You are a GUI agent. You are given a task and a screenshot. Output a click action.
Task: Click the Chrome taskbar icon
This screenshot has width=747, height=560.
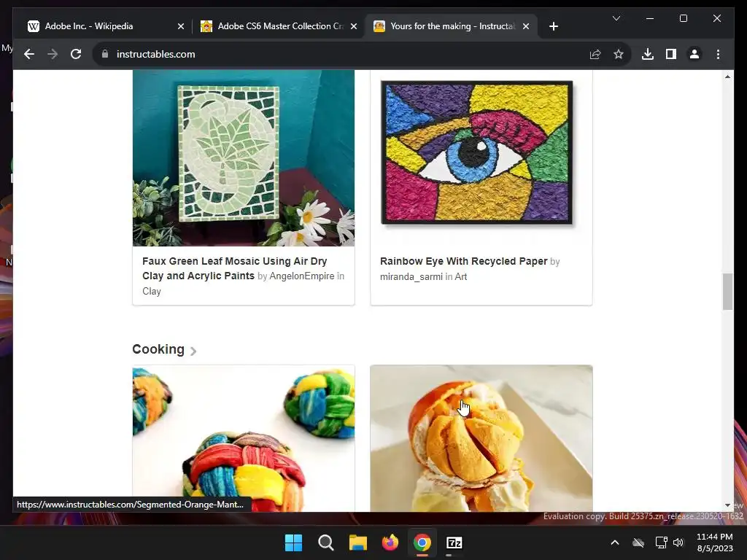click(422, 542)
